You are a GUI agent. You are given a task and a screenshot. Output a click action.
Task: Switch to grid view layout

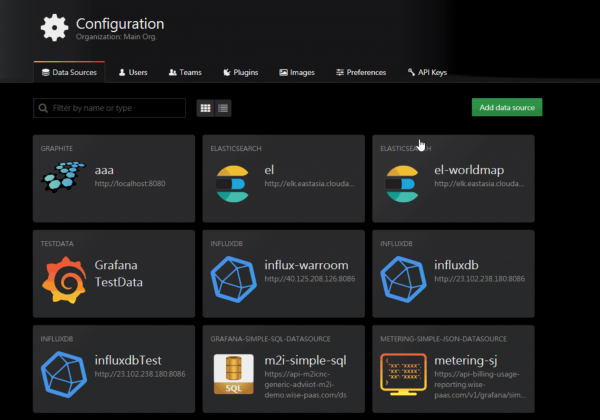205,107
